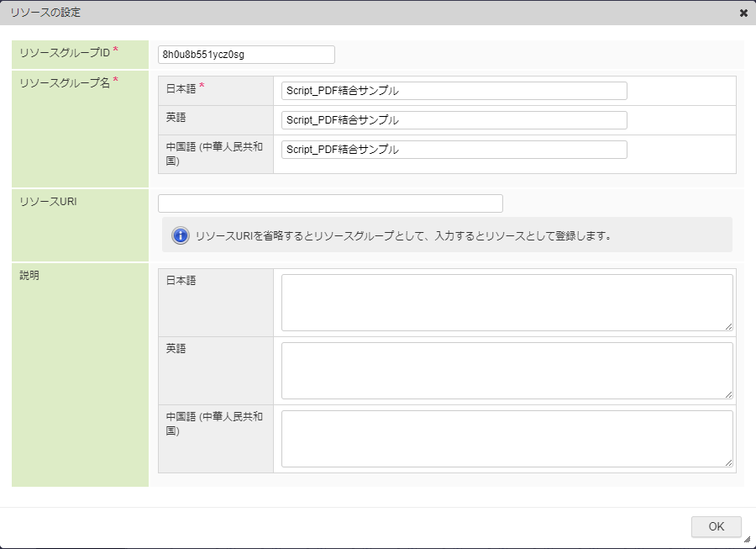
Task: Focus the Japanese (日本語) description textarea
Action: pos(507,303)
